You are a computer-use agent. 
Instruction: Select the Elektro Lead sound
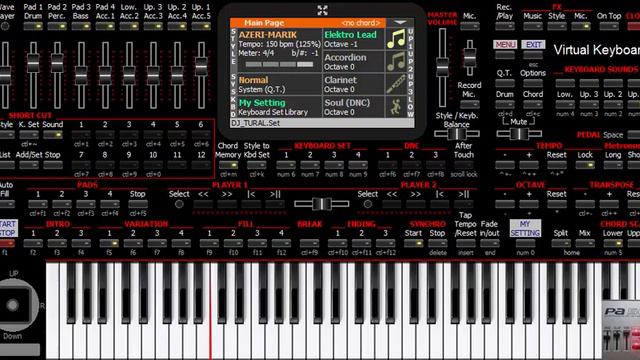tap(354, 39)
